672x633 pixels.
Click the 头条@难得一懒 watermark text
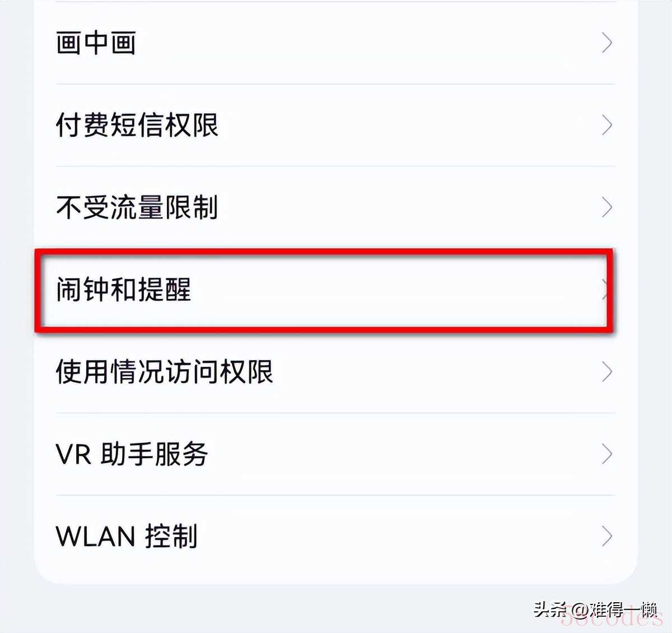point(595,609)
